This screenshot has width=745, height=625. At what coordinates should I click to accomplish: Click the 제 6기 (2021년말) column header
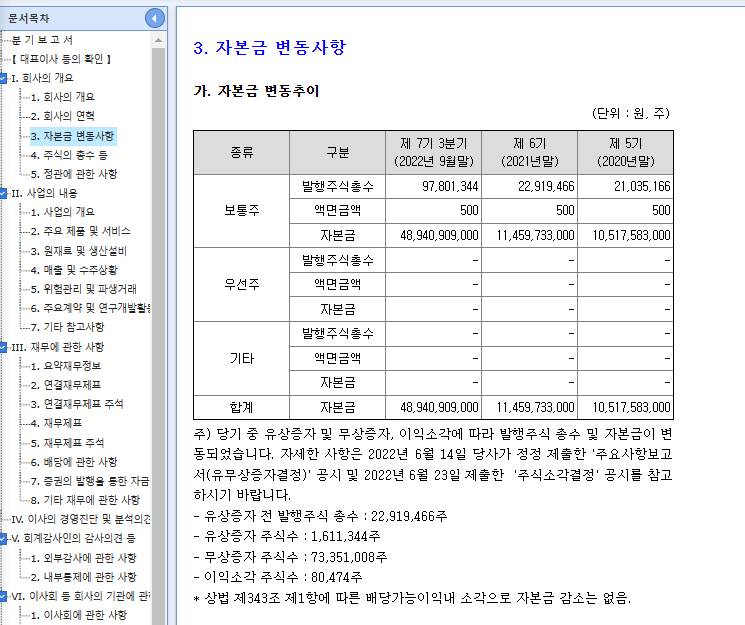click(x=530, y=152)
